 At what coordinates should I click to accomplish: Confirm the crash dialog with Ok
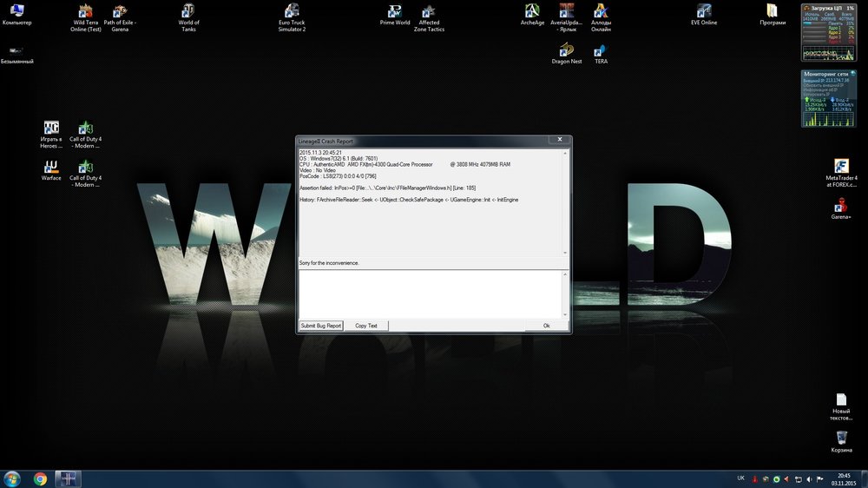click(546, 326)
